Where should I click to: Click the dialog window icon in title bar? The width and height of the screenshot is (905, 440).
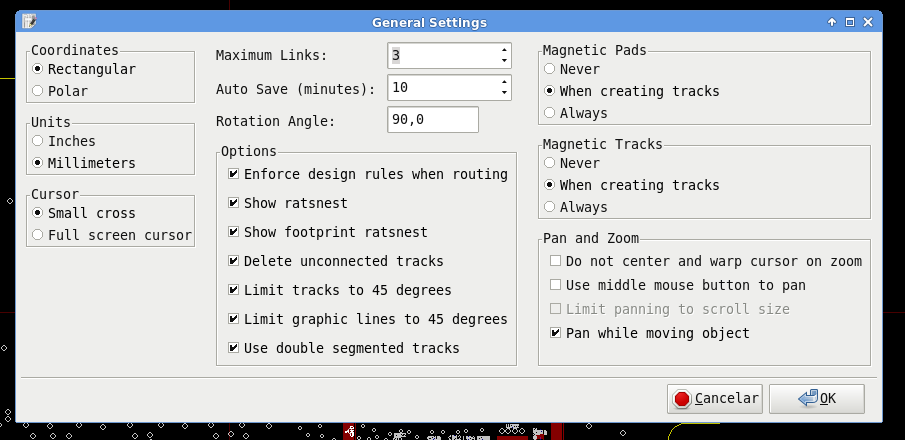(30, 21)
